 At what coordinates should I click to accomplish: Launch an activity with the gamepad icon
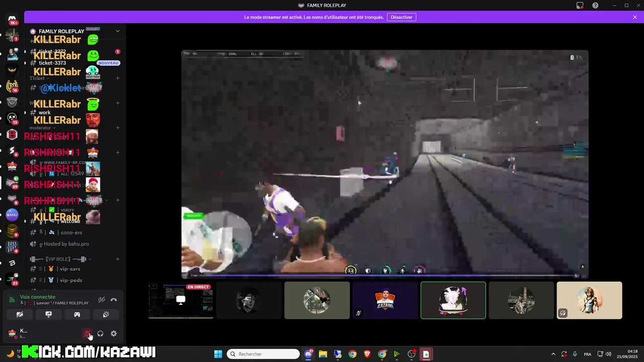77,314
